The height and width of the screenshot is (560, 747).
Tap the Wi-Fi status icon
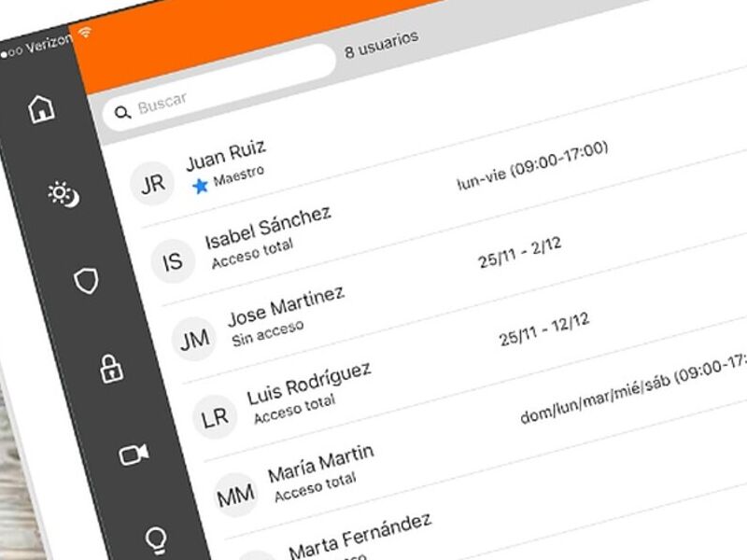pos(86,33)
